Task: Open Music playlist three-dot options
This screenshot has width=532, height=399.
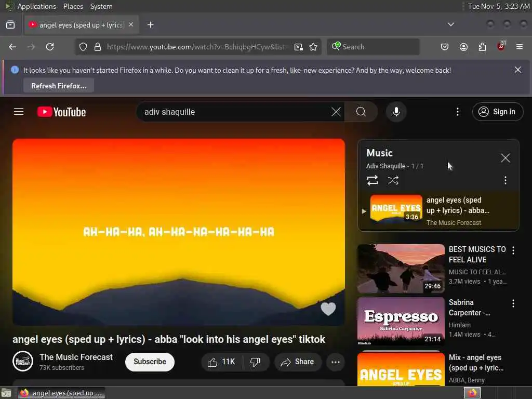Action: 505,180
